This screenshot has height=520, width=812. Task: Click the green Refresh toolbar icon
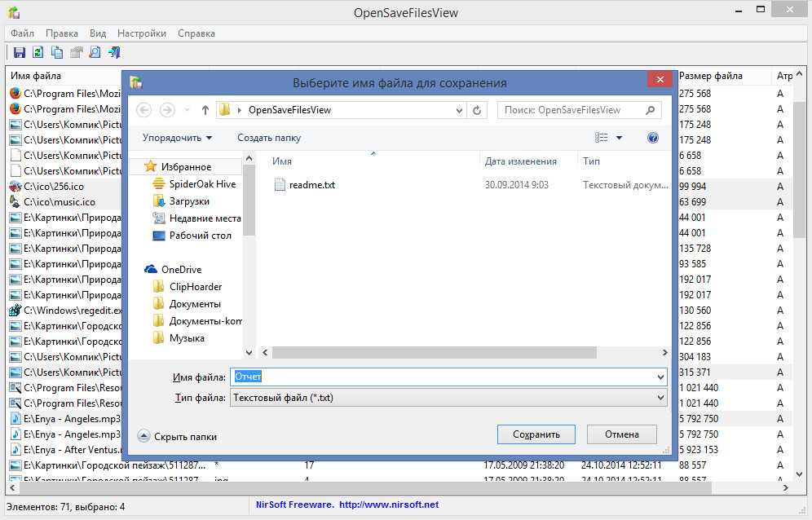click(38, 53)
